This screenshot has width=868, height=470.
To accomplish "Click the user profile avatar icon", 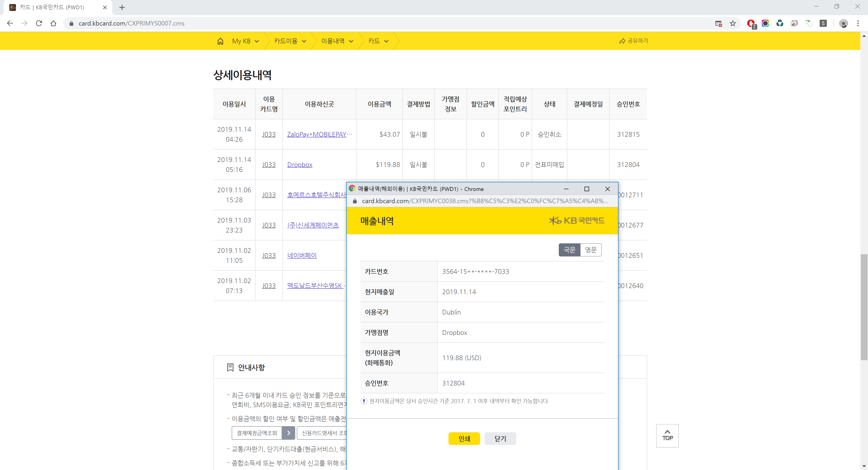I will click(843, 23).
